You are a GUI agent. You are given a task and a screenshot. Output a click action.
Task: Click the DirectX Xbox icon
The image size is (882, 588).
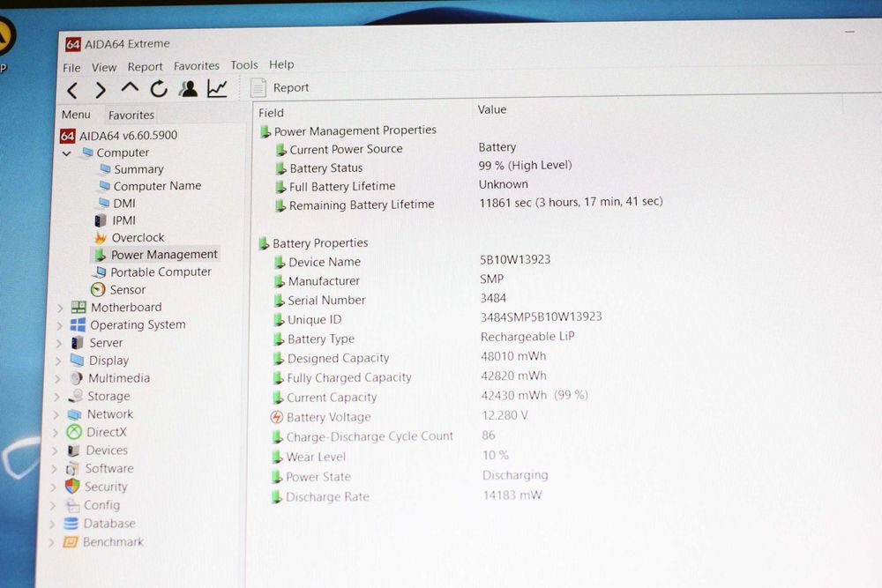point(74,432)
